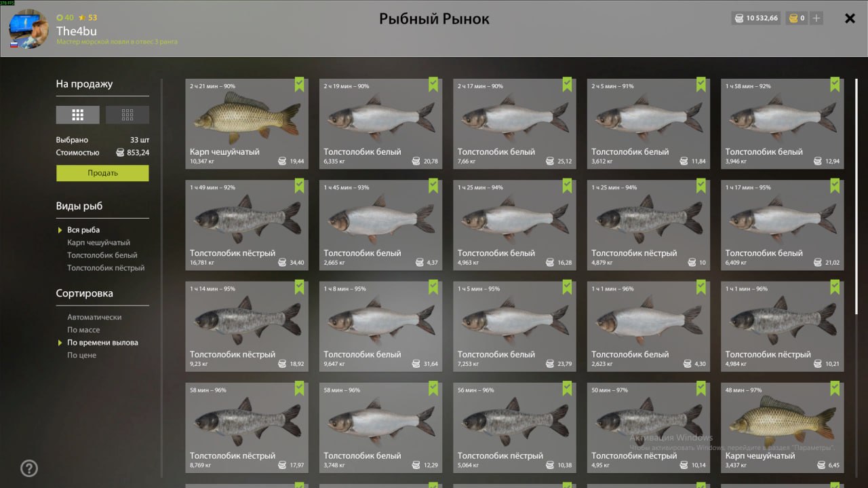Click the plus icon to add gold

point(816,18)
